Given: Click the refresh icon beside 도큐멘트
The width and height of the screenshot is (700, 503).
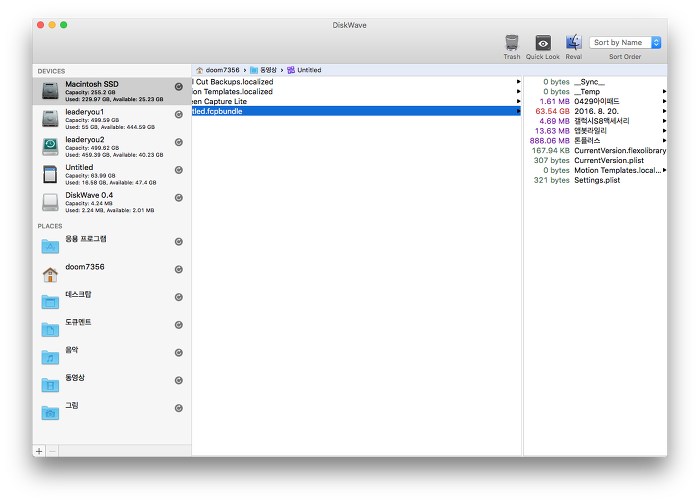Looking at the screenshot, I should click(x=179, y=324).
